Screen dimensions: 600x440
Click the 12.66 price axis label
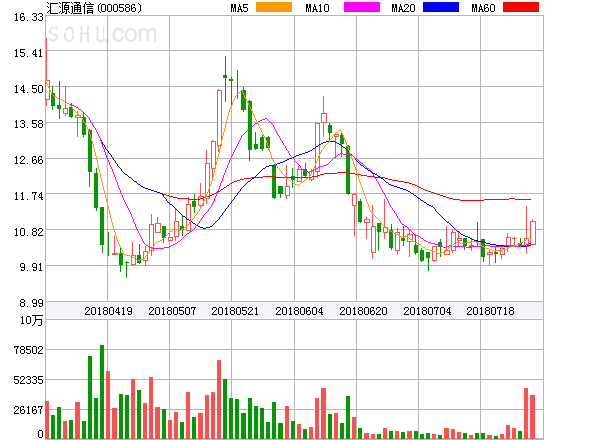(29, 160)
